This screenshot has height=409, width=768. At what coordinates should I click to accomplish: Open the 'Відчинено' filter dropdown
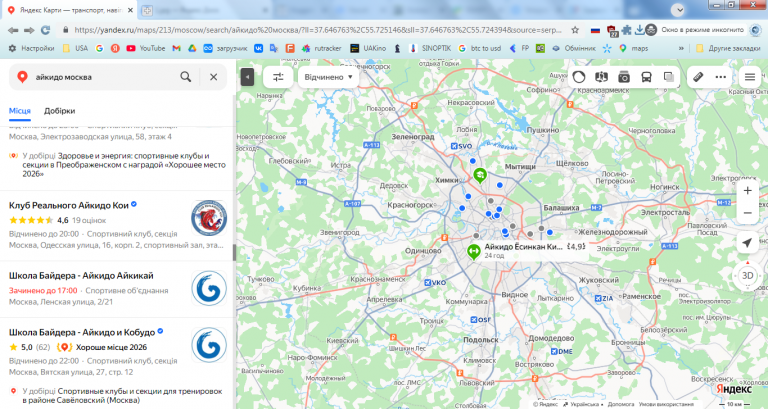328,77
